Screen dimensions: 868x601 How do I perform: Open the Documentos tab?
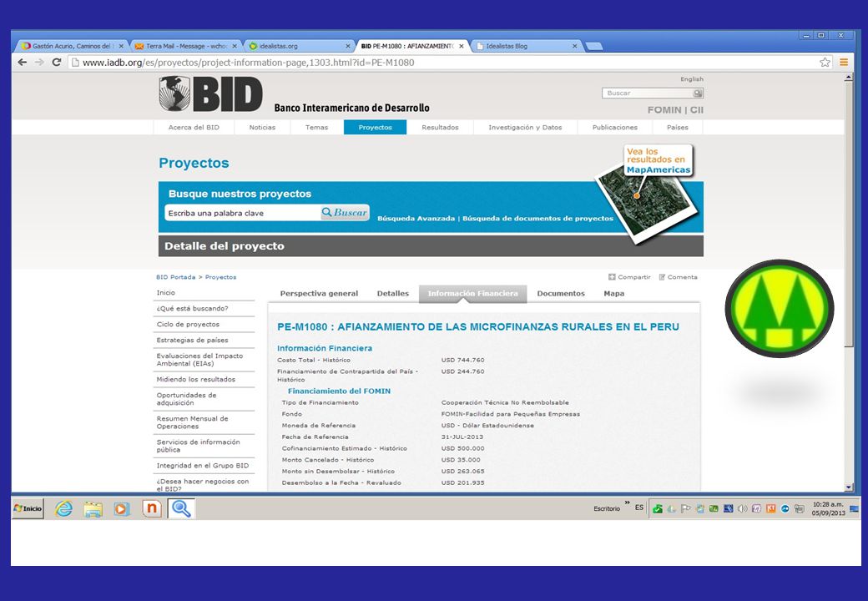561,294
